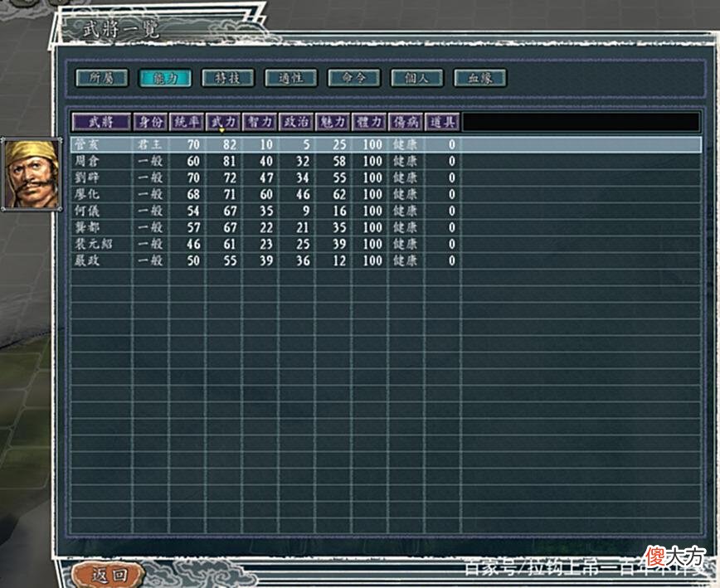Click the yellow sort arrow under 武力

click(x=221, y=131)
